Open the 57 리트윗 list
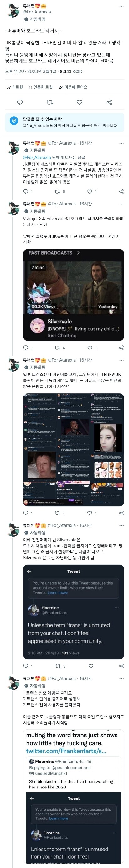 coord(14,87)
